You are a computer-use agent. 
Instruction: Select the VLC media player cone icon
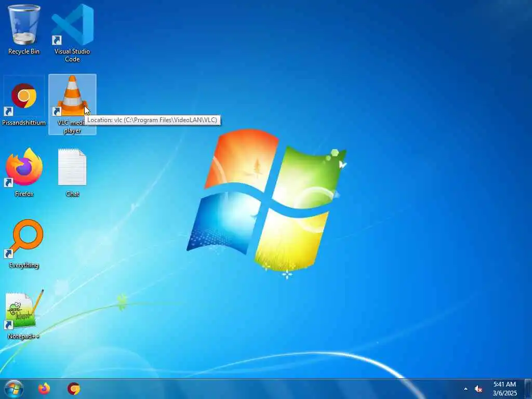[72, 96]
